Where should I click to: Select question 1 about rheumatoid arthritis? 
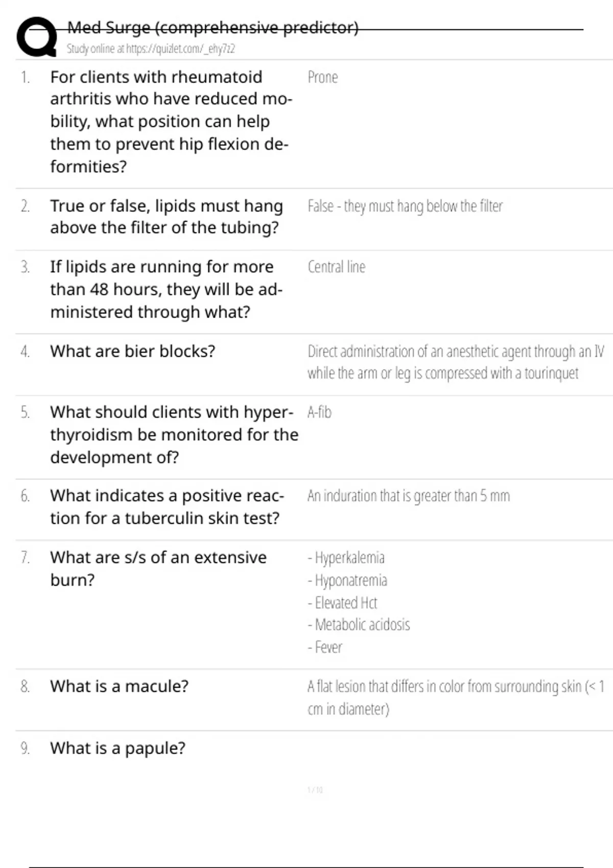pyautogui.click(x=171, y=122)
